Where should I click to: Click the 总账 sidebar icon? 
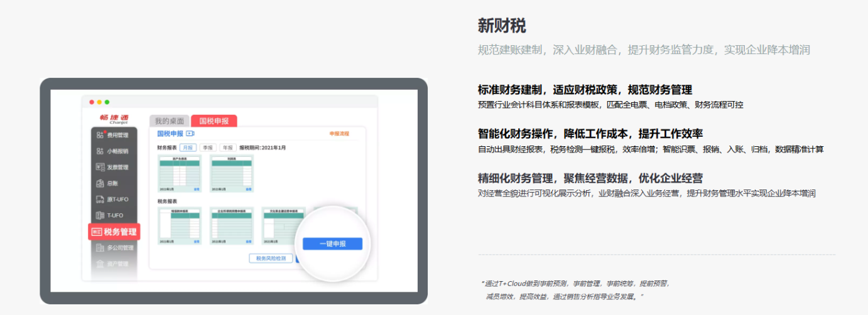click(100, 183)
